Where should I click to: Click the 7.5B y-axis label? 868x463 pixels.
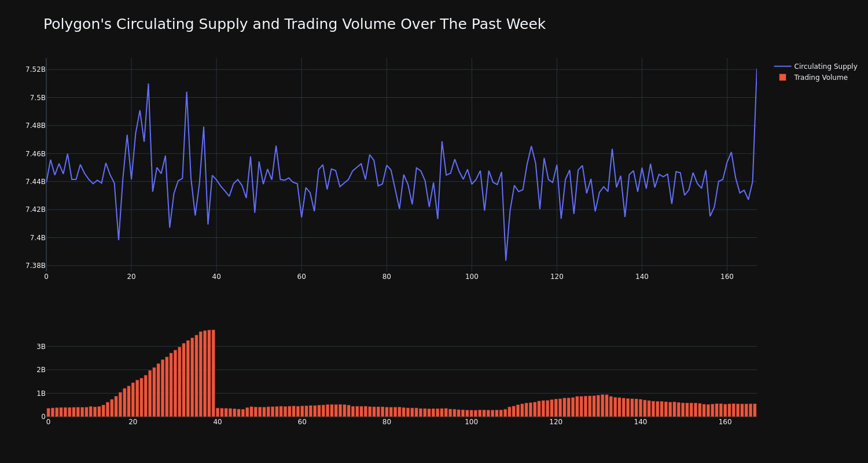[x=38, y=97]
